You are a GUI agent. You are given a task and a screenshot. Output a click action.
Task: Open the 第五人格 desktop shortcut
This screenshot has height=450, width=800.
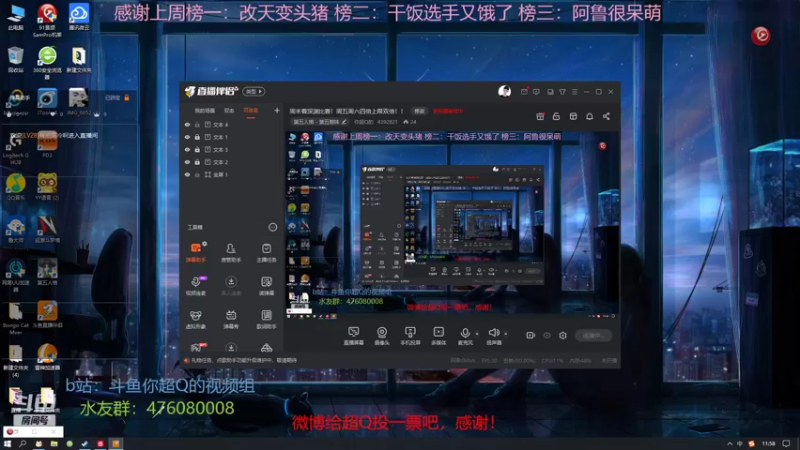[47, 271]
